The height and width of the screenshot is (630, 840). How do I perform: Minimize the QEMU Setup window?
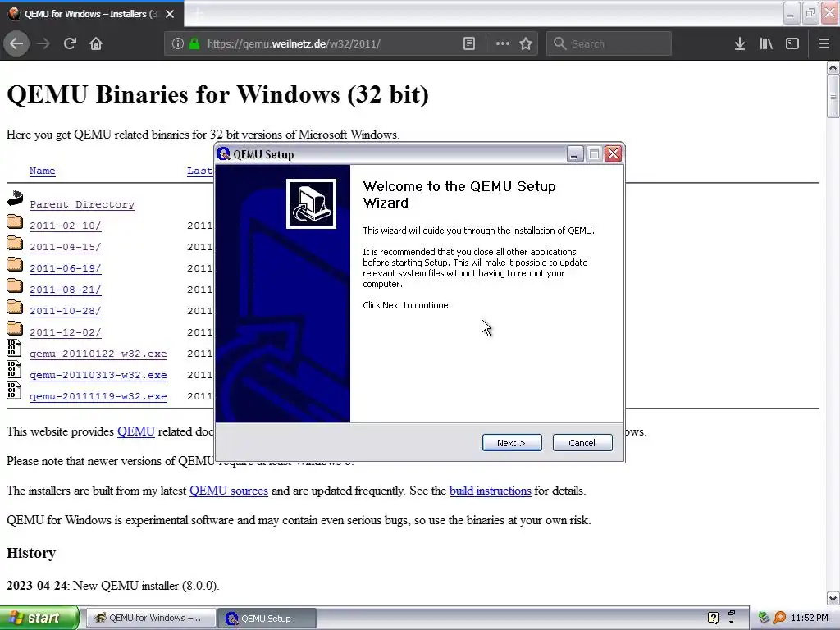pos(575,154)
